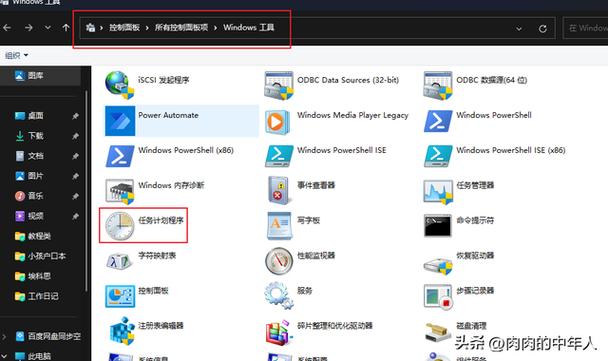Unpin 视频 using its pin icon

pyautogui.click(x=75, y=216)
